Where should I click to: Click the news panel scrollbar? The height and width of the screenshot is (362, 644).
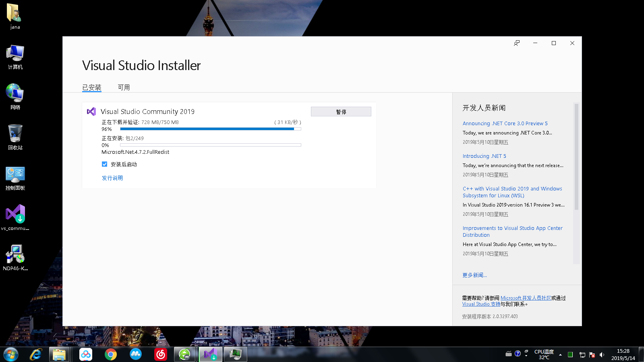tap(576, 157)
